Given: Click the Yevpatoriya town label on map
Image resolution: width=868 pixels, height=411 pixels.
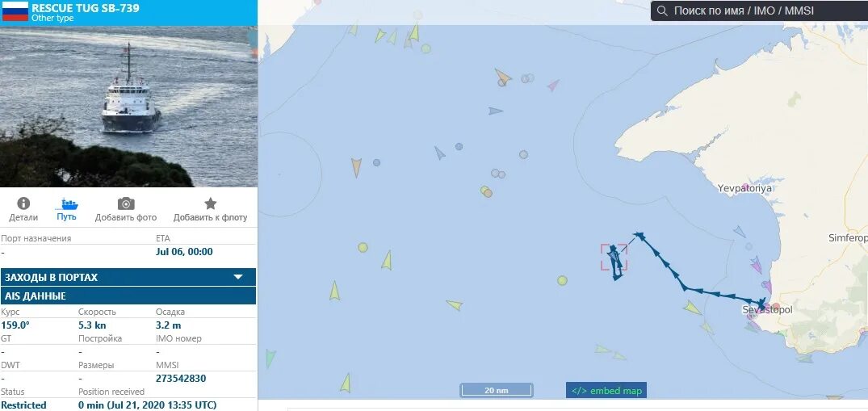Looking at the screenshot, I should click(744, 188).
